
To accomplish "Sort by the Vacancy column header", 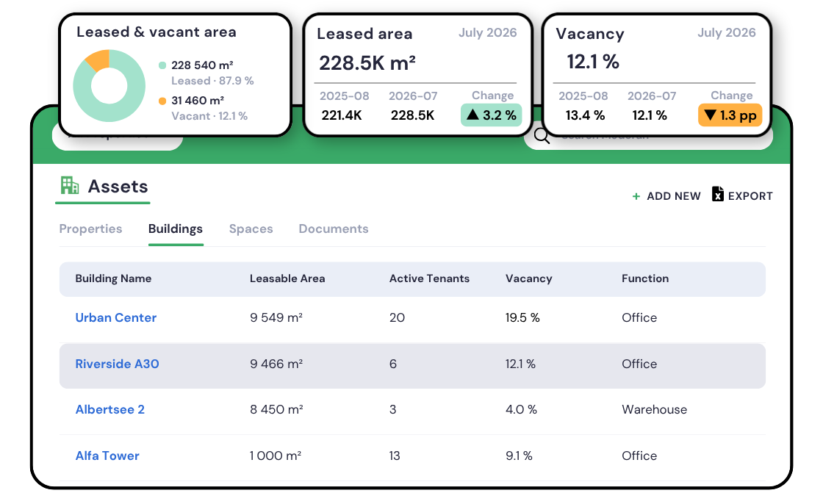I will 528,278.
